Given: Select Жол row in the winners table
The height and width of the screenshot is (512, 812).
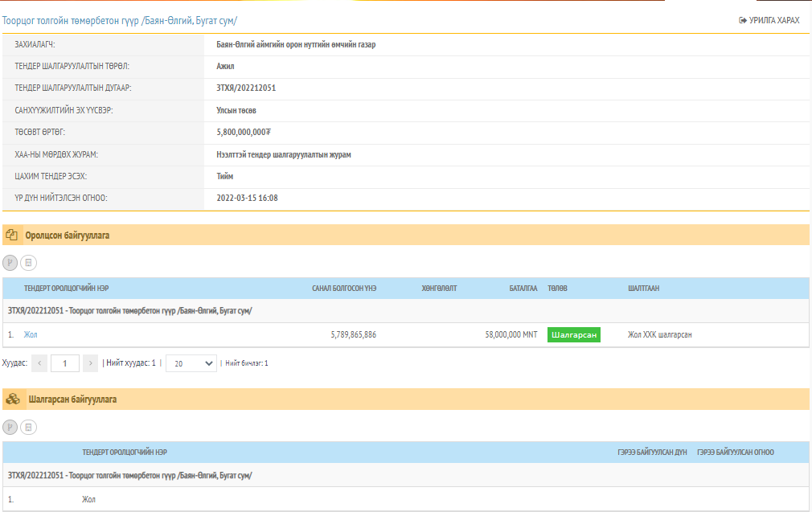Looking at the screenshot, I should (88, 500).
